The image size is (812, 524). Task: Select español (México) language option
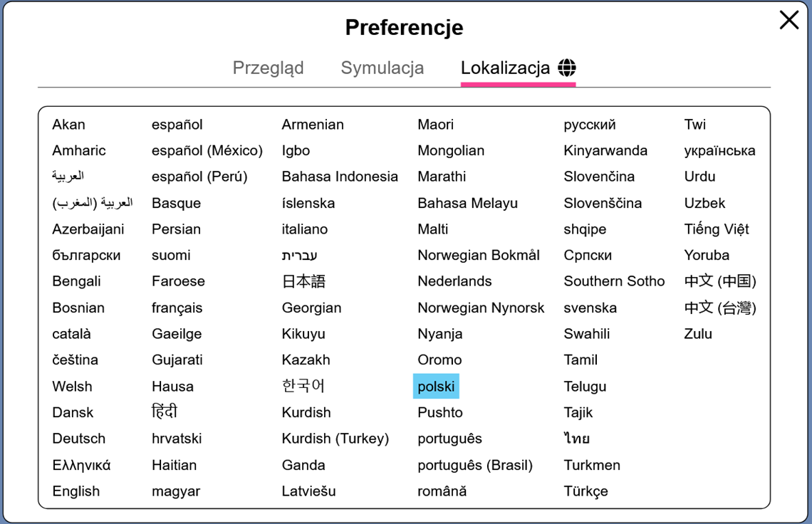tap(207, 151)
